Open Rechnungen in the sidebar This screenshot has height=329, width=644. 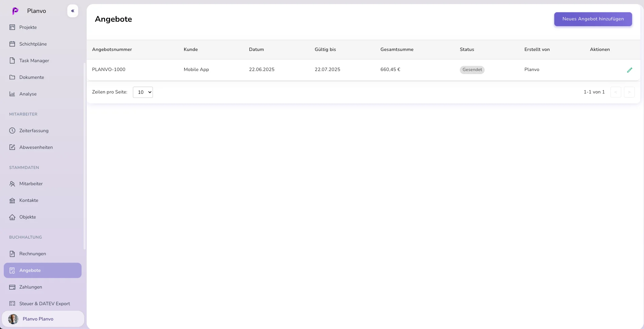(x=33, y=254)
